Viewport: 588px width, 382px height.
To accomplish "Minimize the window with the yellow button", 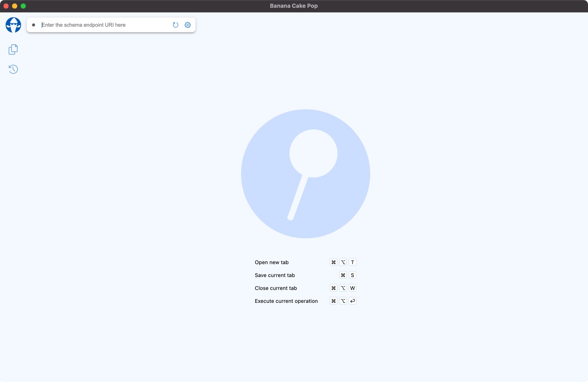I will pos(15,6).
